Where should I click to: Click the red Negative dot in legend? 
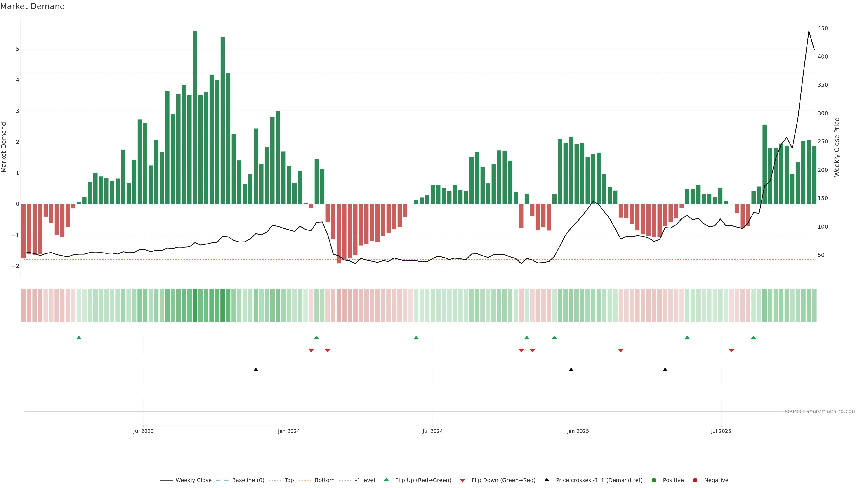[x=695, y=480]
